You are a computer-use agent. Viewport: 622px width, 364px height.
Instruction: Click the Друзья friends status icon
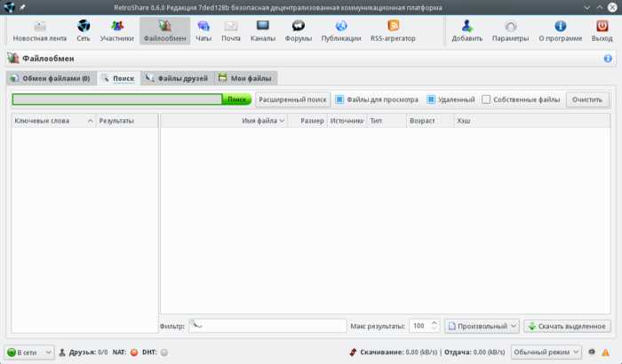pyautogui.click(x=62, y=352)
